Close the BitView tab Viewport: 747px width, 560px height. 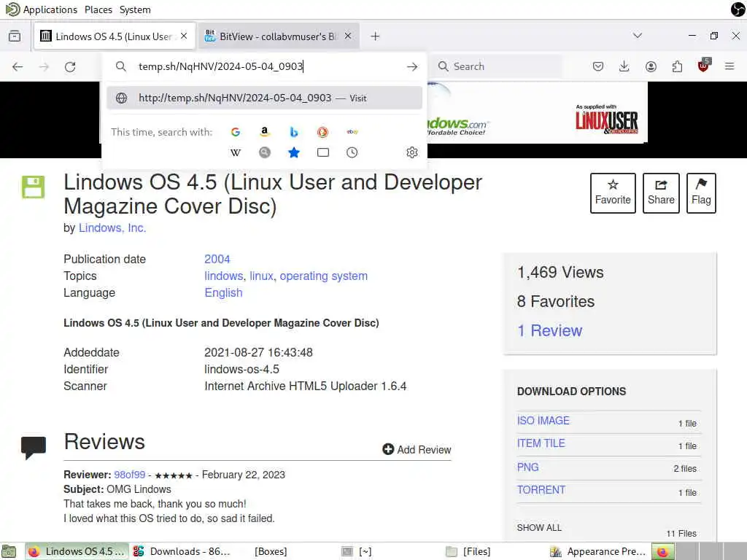(348, 36)
